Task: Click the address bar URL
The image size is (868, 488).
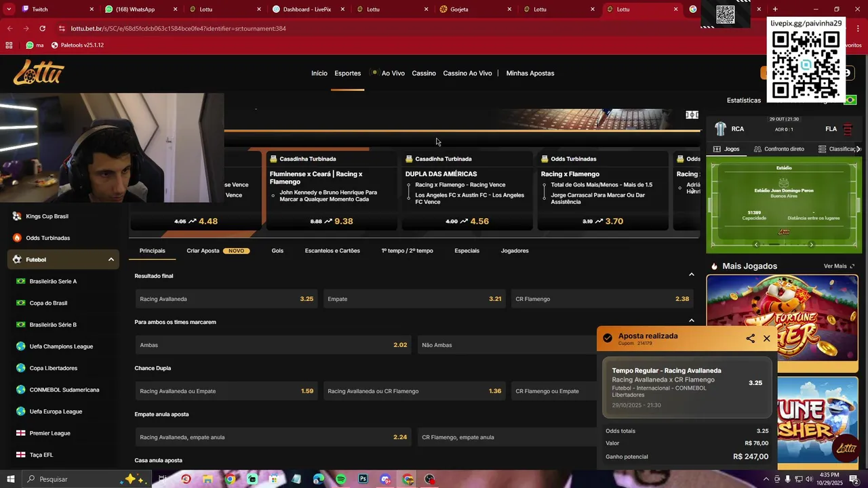Action: point(178,28)
